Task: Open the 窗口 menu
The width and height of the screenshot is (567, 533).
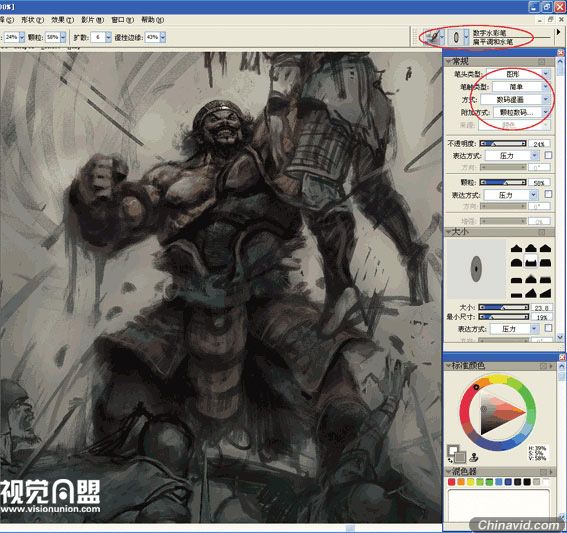Action: (122, 20)
